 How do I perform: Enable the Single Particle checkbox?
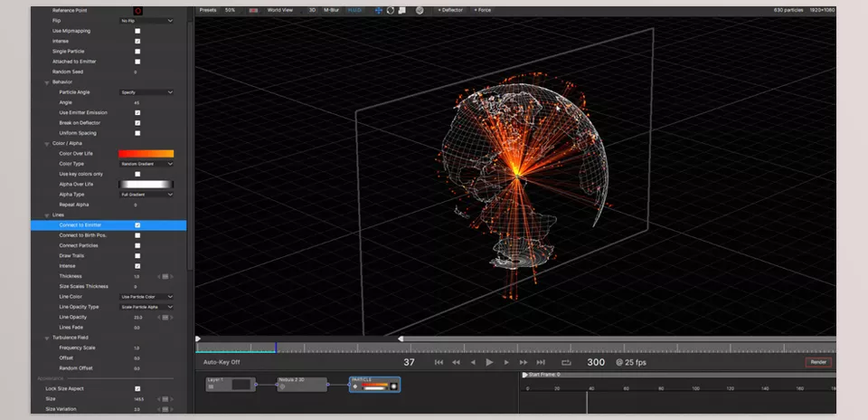click(137, 52)
